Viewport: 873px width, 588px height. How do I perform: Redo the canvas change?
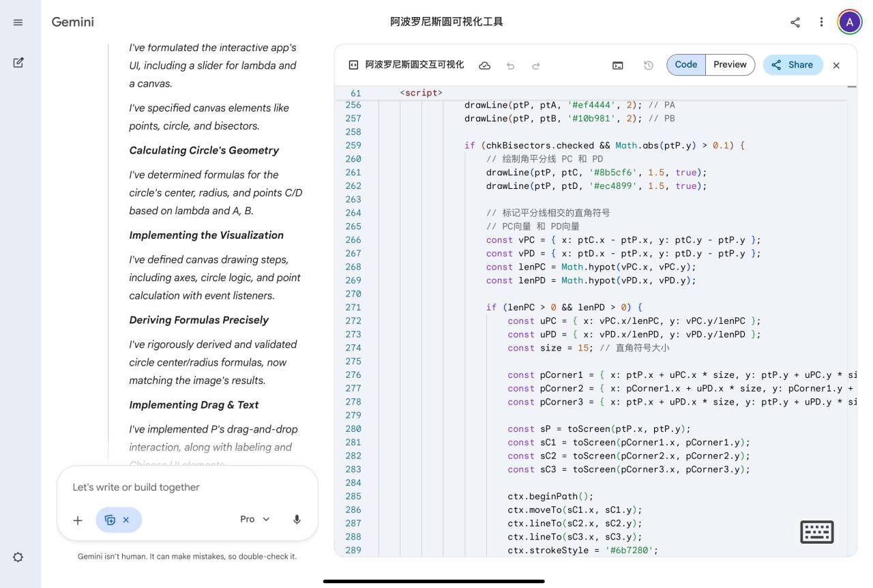pos(536,65)
